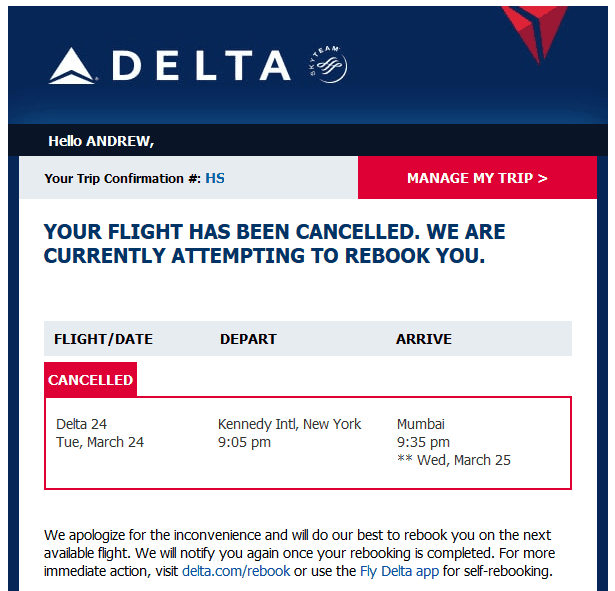
Task: Click the DELTA wordmark in the header
Action: tap(202, 65)
